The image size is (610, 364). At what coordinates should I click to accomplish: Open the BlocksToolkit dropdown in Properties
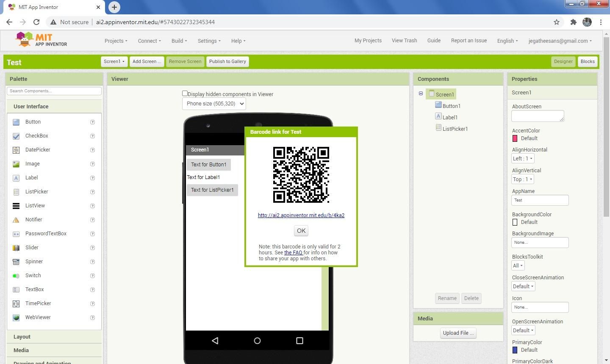[x=517, y=265]
